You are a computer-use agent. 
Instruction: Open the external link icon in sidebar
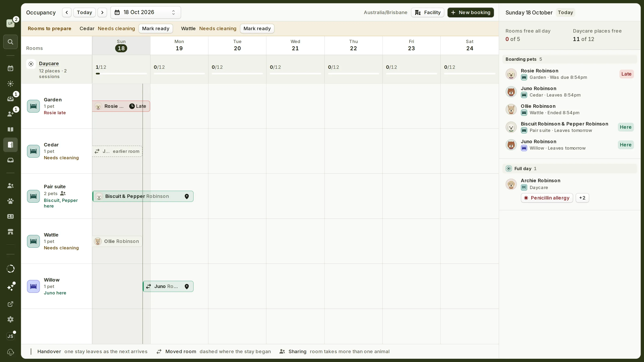(10, 304)
